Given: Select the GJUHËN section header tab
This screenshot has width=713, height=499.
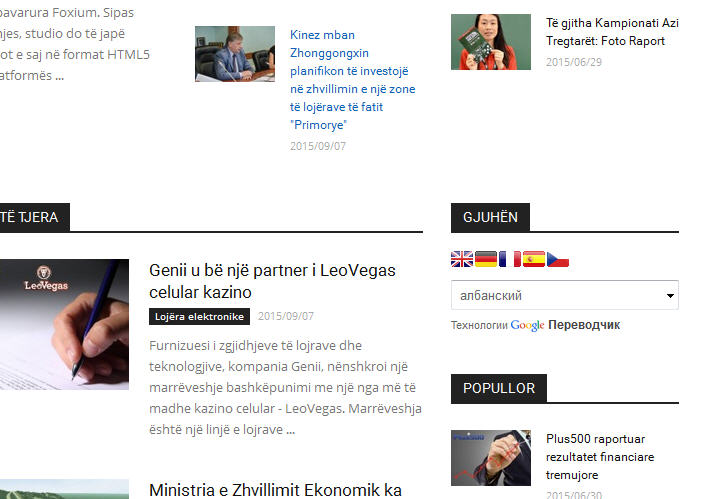Looking at the screenshot, I should (490, 217).
